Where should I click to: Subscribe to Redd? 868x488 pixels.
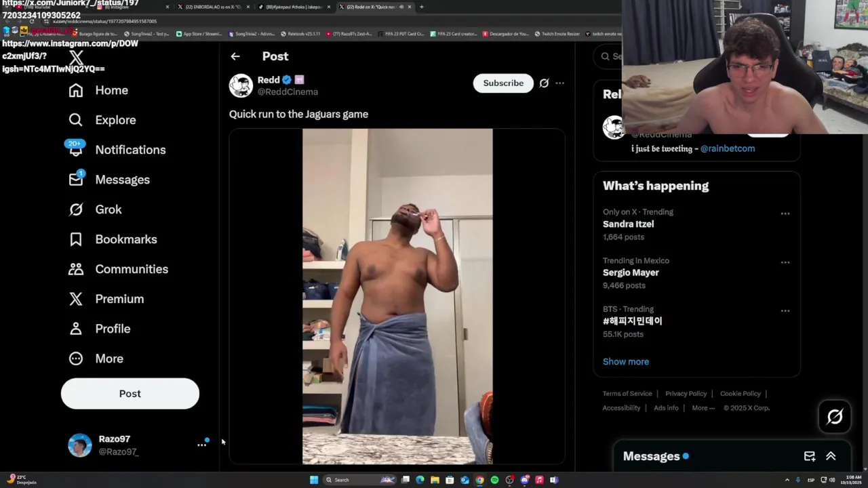503,83
